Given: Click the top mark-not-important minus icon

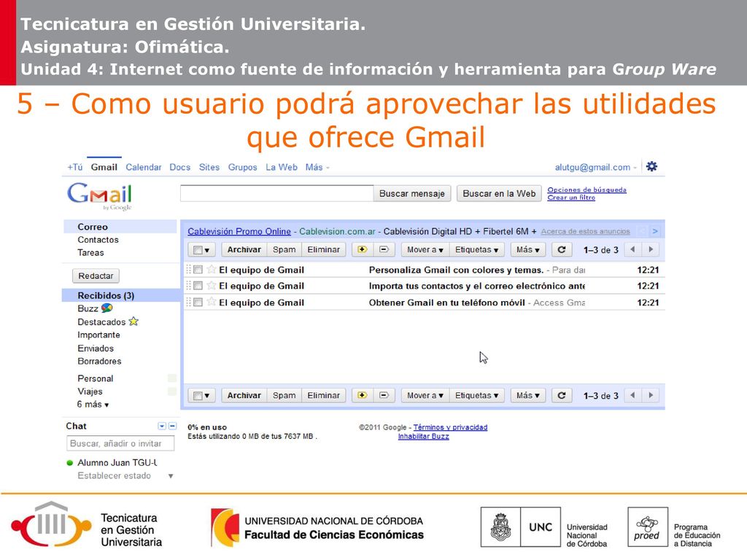Looking at the screenshot, I should (x=384, y=249).
